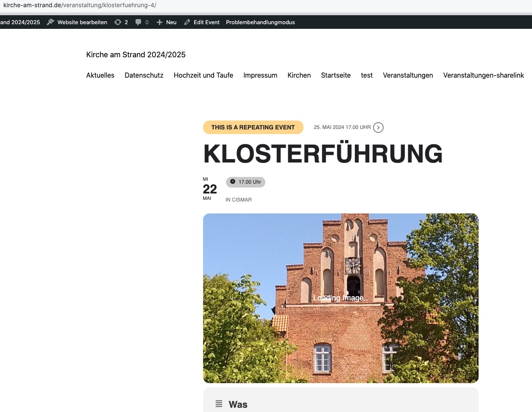Click the updates refresh icon
This screenshot has height=412, width=532.
118,22
